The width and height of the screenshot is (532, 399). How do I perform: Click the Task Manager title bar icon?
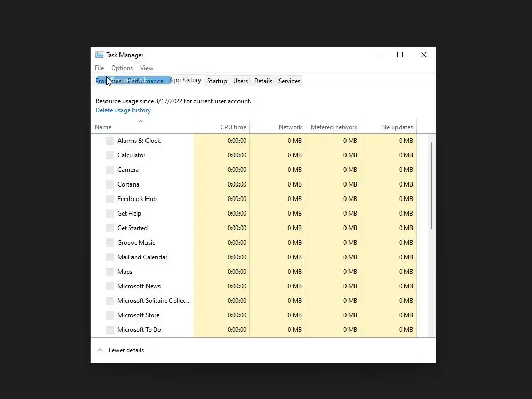pos(99,55)
